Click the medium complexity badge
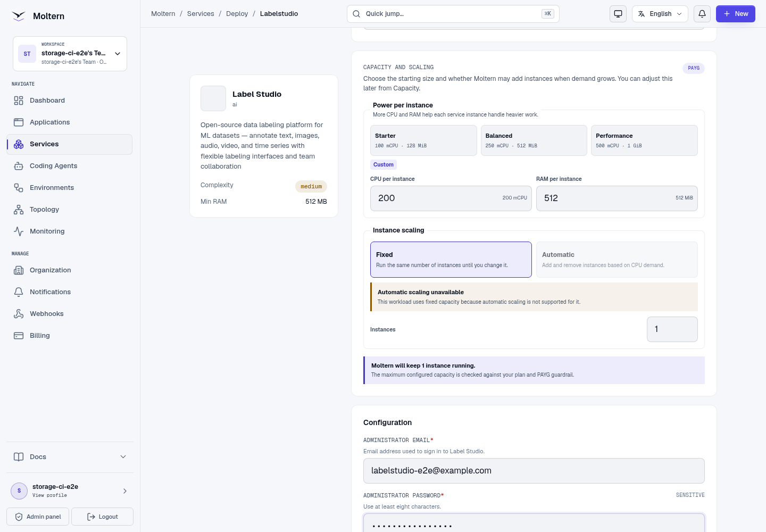This screenshot has width=766, height=532. 311,186
